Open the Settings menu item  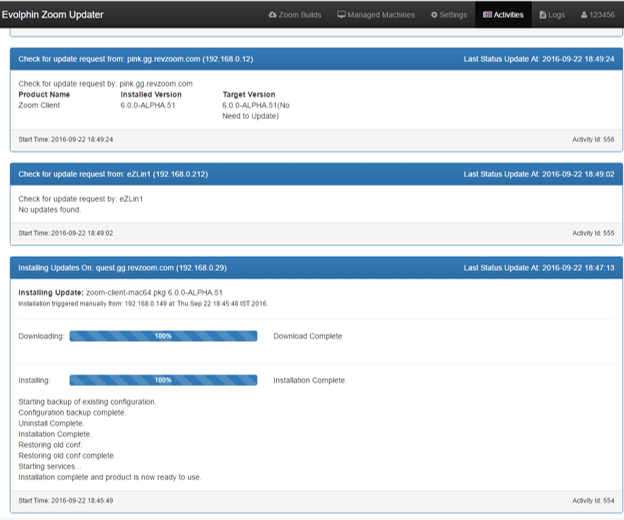click(452, 15)
